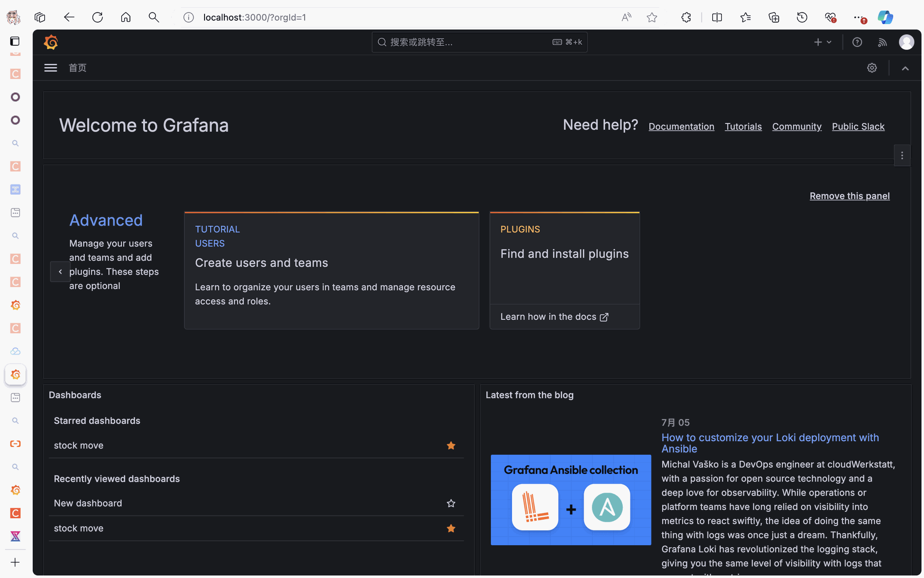Expand the plus New dropdown
The width and height of the screenshot is (924, 578).
(822, 42)
